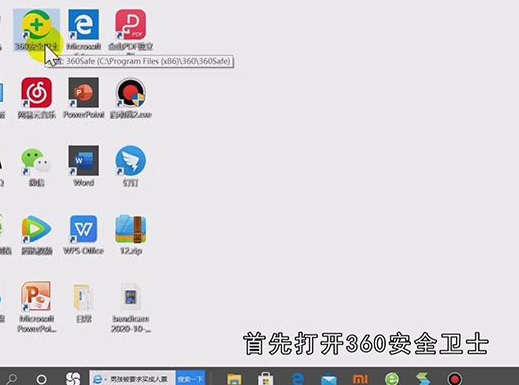
Task: Click the blue 搜索一下 search button
Action: click(191, 378)
